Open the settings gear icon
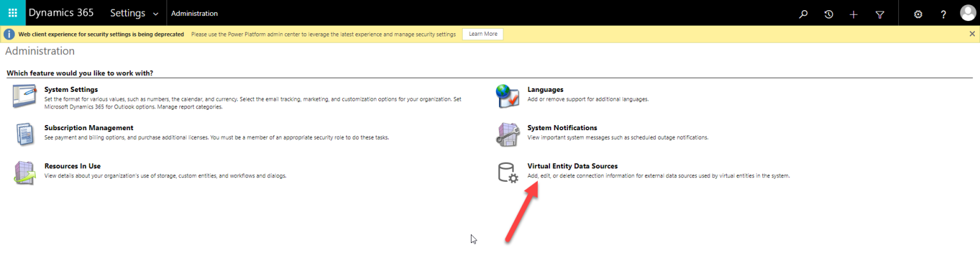 pos(918,13)
